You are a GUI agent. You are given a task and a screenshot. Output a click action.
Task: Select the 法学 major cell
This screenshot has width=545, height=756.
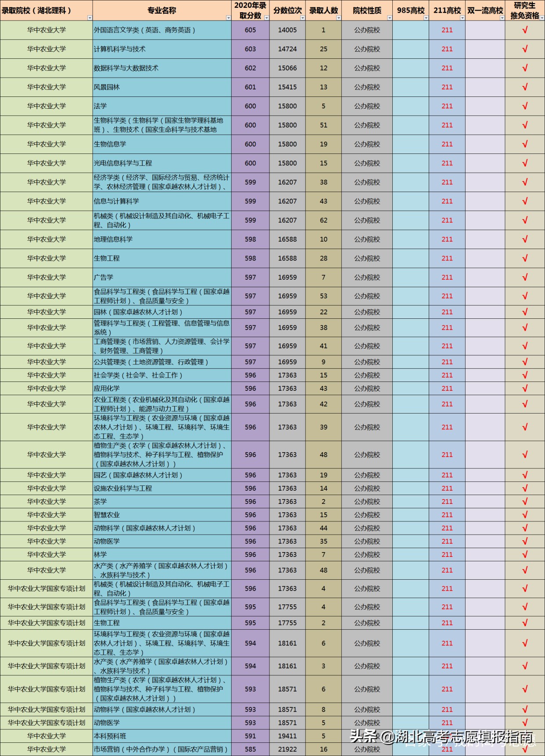click(162, 106)
